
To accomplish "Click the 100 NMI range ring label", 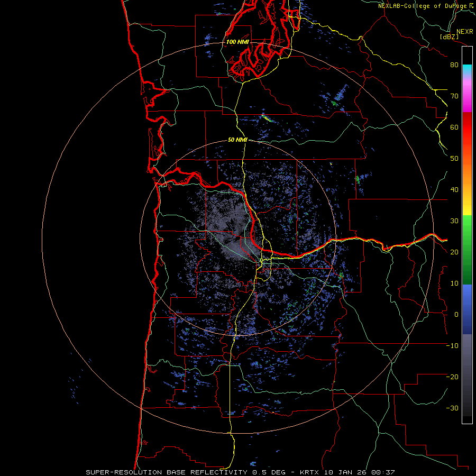I will coord(237,42).
